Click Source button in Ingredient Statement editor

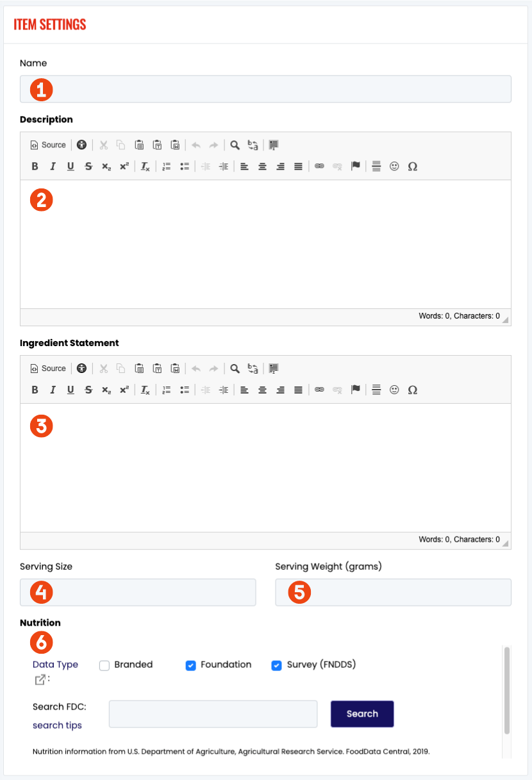(49, 369)
